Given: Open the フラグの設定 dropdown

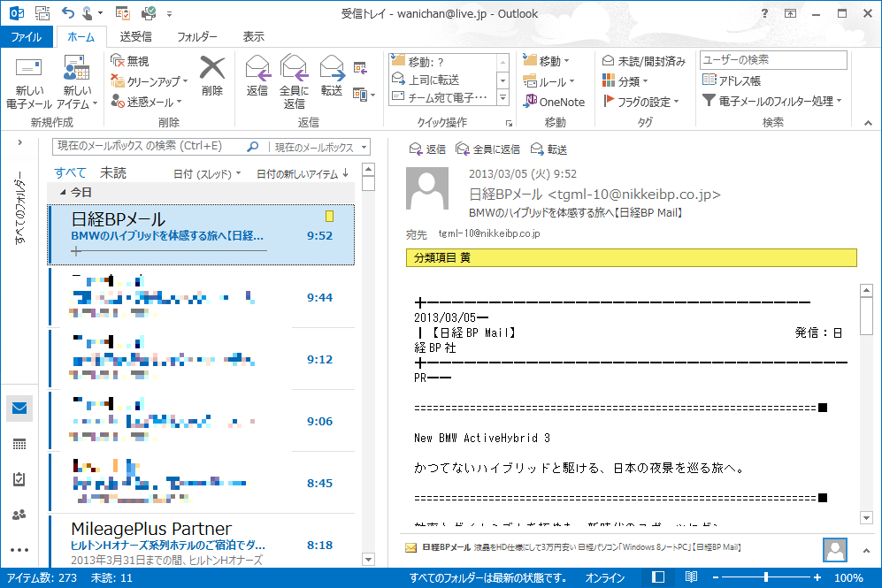Looking at the screenshot, I should pos(640,102).
